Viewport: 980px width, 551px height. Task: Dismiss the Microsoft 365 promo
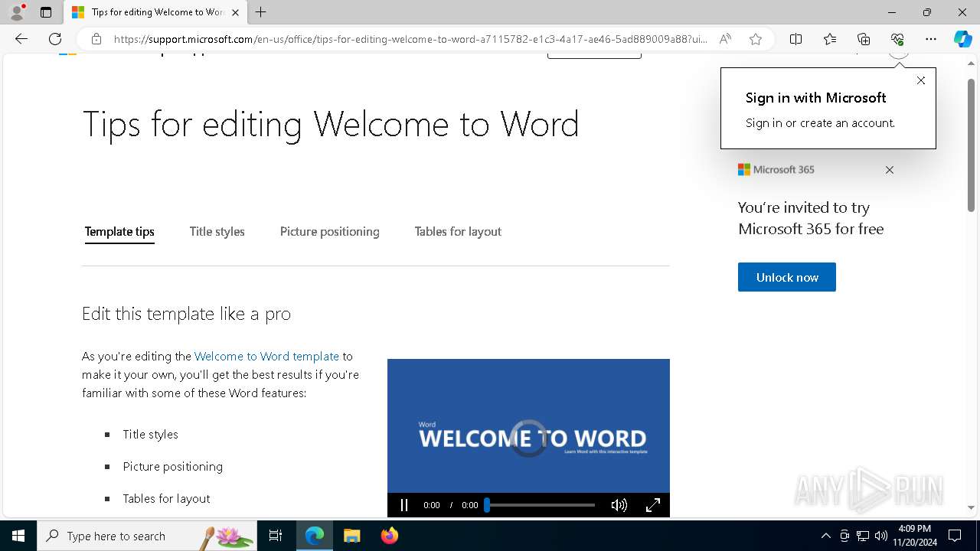tap(890, 170)
